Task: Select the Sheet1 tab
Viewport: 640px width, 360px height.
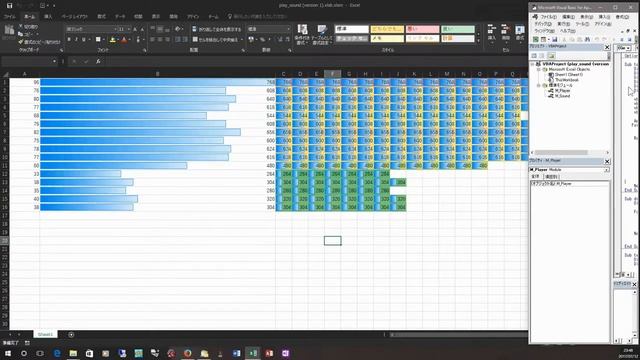Action: tap(45, 334)
